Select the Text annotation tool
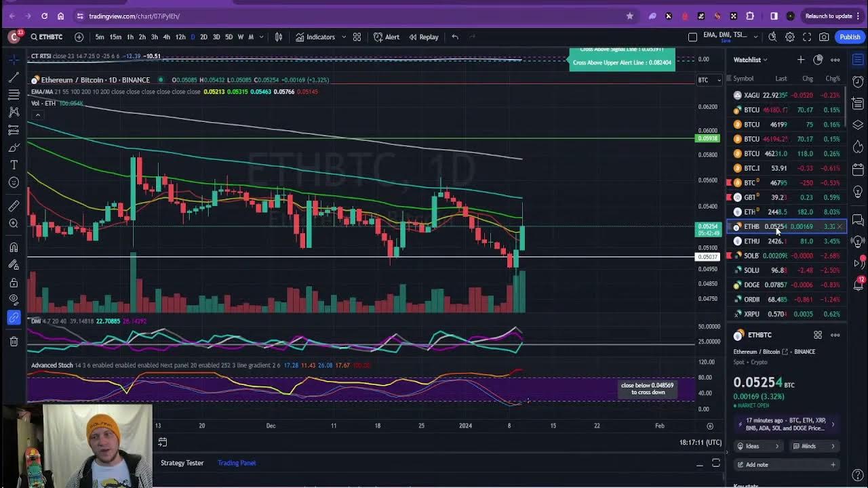This screenshot has height=488, width=868. [x=14, y=165]
